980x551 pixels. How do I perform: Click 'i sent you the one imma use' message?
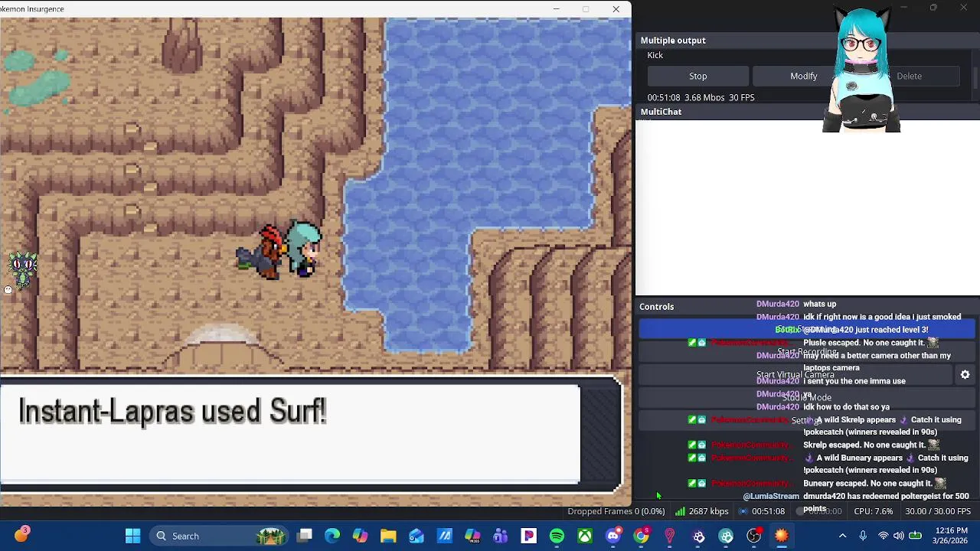[854, 381]
